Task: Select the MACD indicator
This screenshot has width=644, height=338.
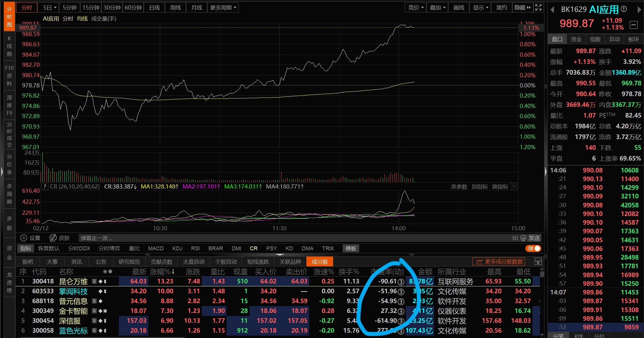Action: (x=156, y=249)
